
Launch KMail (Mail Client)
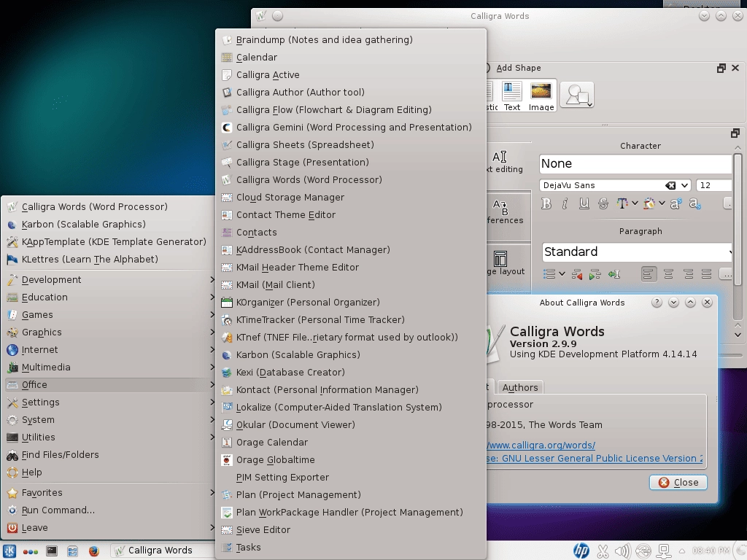click(x=351, y=285)
